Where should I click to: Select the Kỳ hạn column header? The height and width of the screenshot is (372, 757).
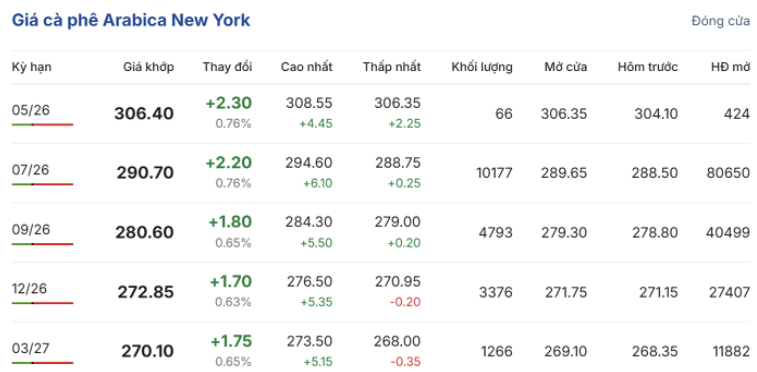click(31, 67)
